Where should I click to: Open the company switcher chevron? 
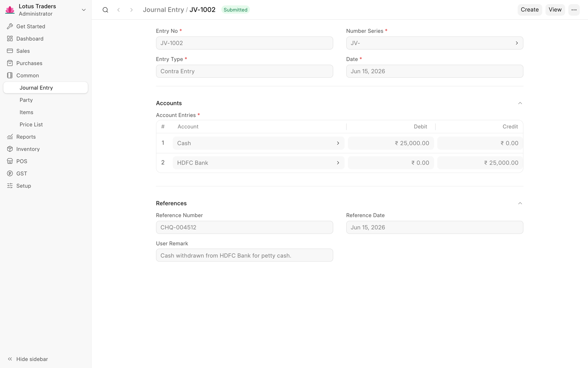point(84,10)
